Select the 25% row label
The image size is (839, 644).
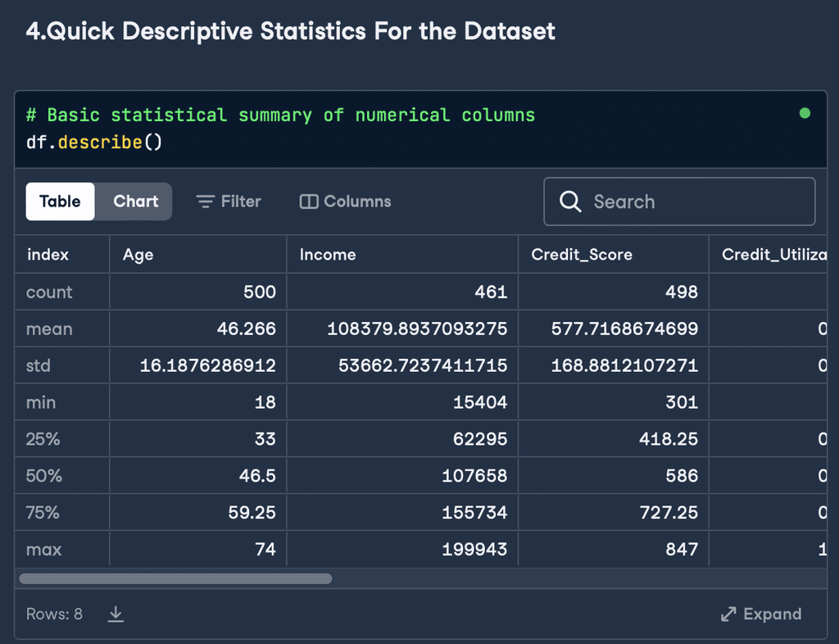click(43, 439)
